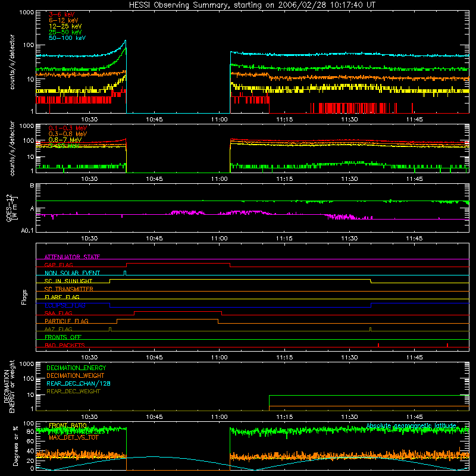The height and width of the screenshot is (476, 476).
Task: Click the Absolute geomagnetic latitude label
Action: click(411, 425)
